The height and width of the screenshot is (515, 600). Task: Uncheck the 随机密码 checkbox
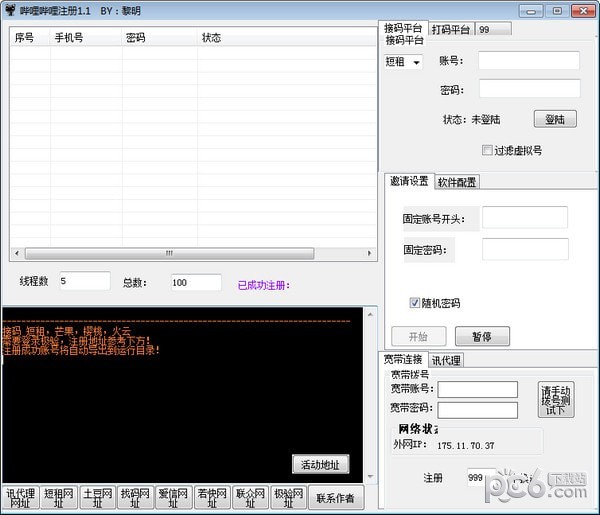[x=415, y=303]
